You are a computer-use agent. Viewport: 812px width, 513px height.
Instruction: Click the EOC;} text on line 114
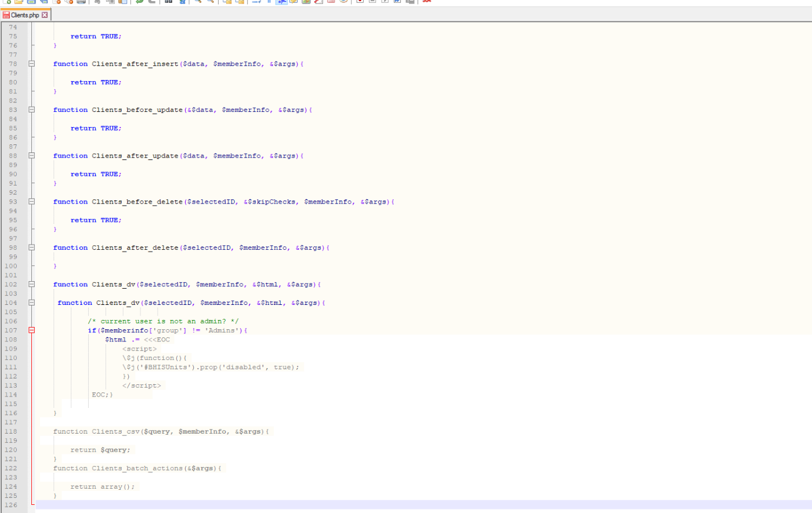(102, 395)
